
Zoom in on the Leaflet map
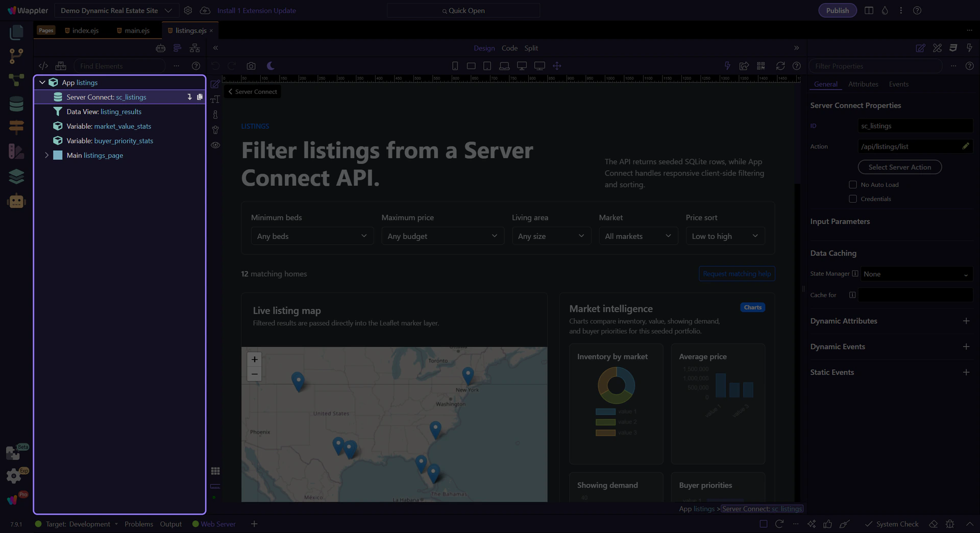(x=254, y=359)
